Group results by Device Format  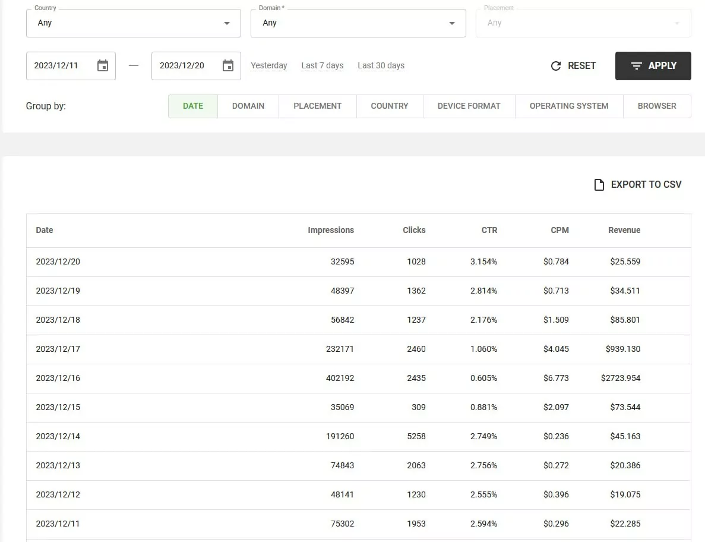click(x=469, y=106)
